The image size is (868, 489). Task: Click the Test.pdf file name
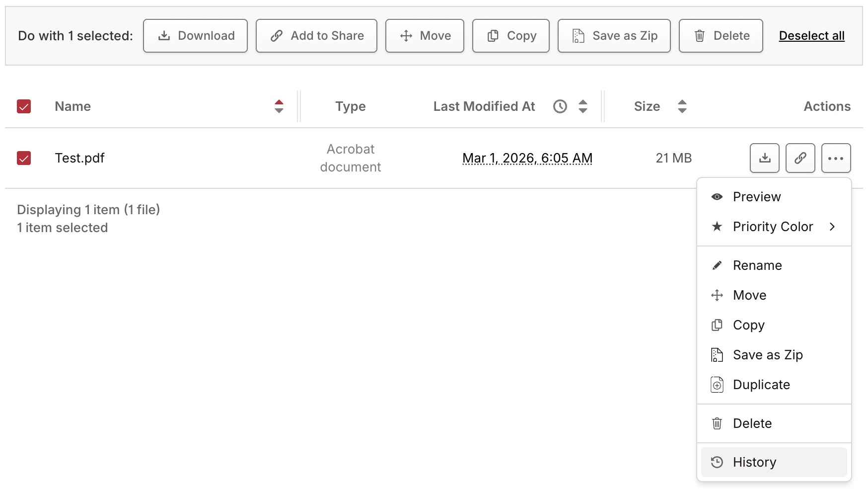pyautogui.click(x=79, y=158)
